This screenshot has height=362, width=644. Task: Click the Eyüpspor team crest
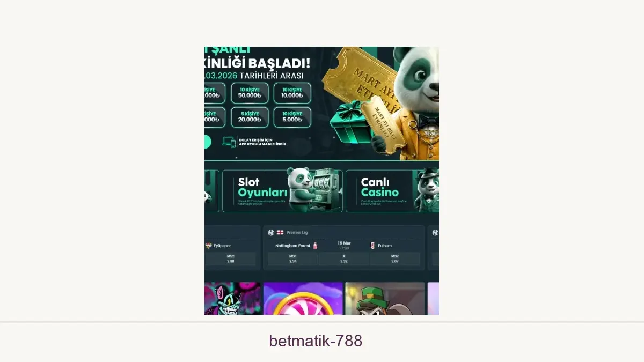pos(209,246)
